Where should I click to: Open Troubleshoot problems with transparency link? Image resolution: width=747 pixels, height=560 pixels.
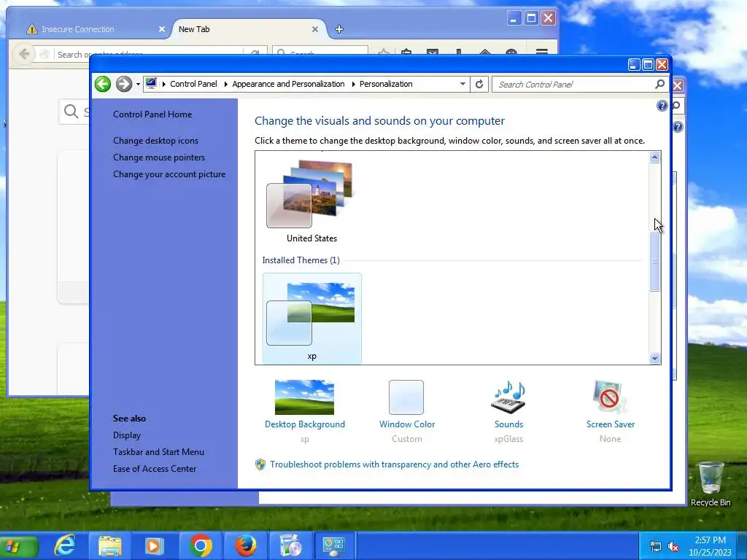[395, 464]
